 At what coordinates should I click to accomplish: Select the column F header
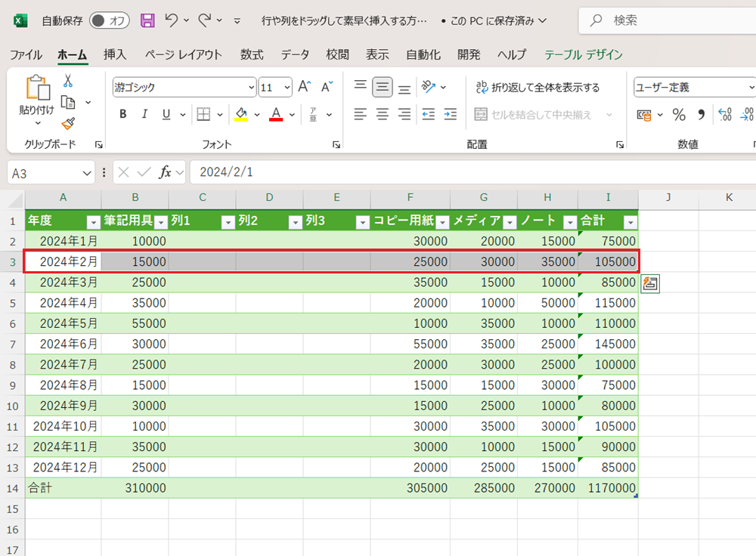pos(411,197)
